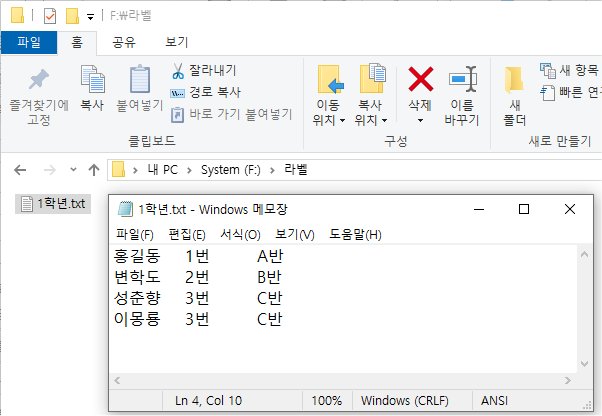Click the text 변학도 in Notepad
The height and width of the screenshot is (416, 602).
point(137,277)
